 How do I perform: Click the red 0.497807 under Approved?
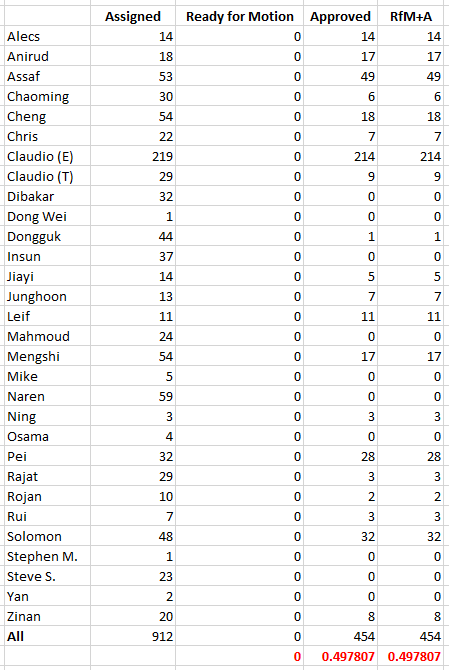point(340,656)
